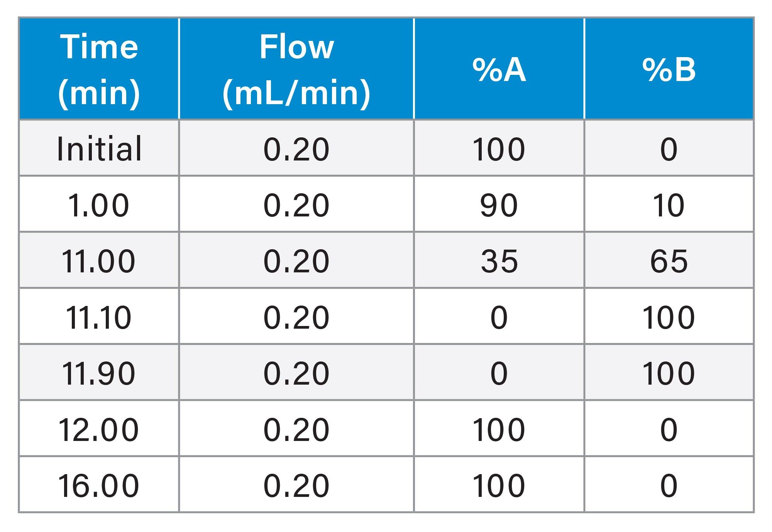The width and height of the screenshot is (772, 532).
Task: Select the 12.00 time cell
Action: 99,429
